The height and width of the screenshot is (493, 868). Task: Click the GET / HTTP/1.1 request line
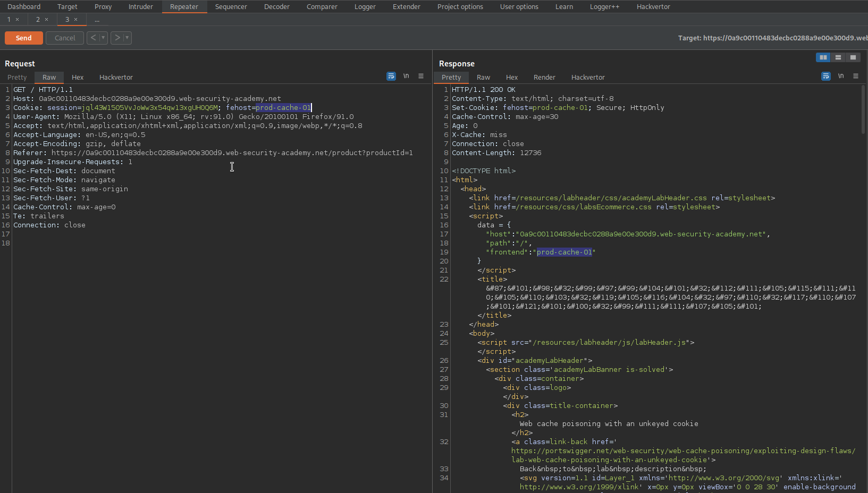[43, 89]
